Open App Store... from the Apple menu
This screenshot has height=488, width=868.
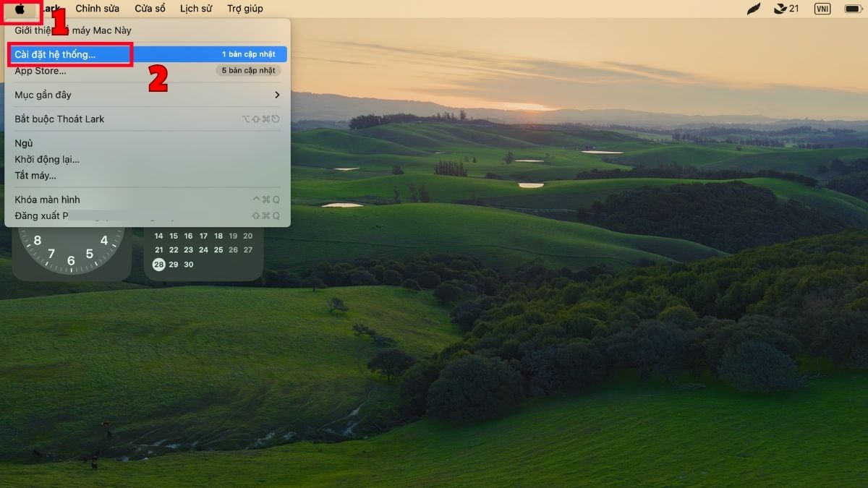point(147,71)
